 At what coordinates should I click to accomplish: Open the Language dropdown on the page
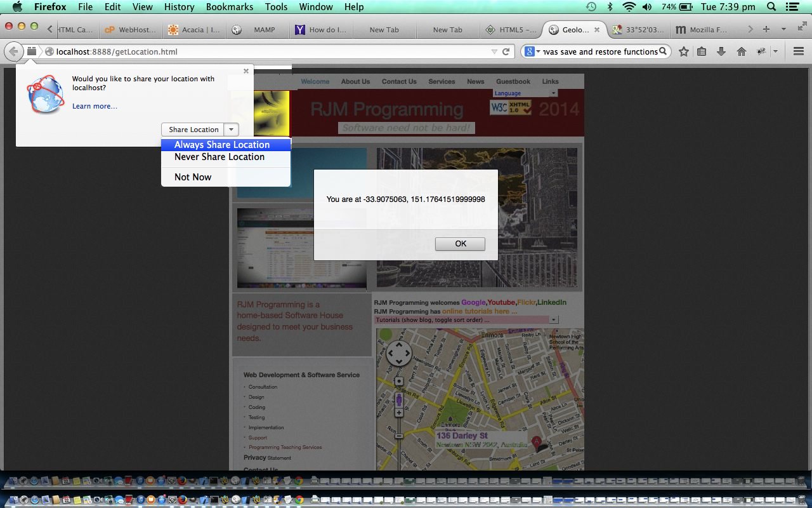point(525,93)
